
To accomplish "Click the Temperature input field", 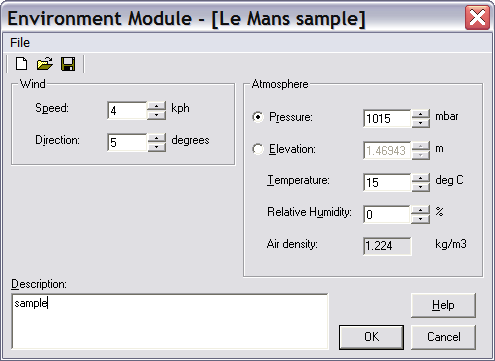I will pyautogui.click(x=387, y=182).
